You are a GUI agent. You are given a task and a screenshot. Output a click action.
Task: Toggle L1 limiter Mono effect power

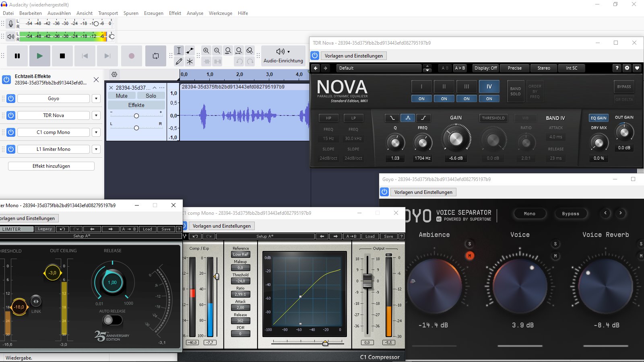11,149
